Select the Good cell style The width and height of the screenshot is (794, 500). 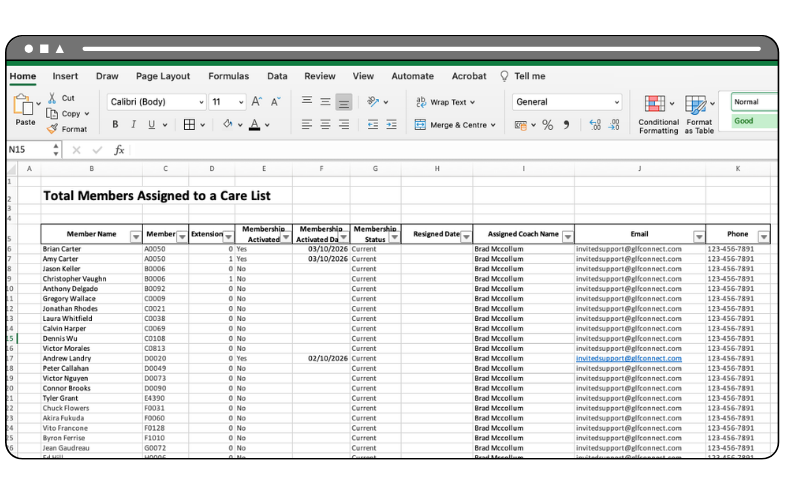(755, 121)
